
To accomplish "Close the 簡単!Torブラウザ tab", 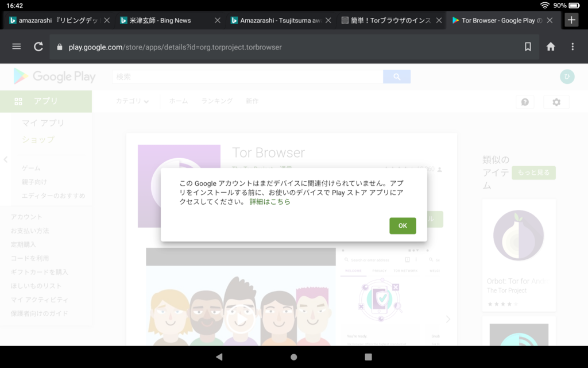I will click(x=439, y=20).
